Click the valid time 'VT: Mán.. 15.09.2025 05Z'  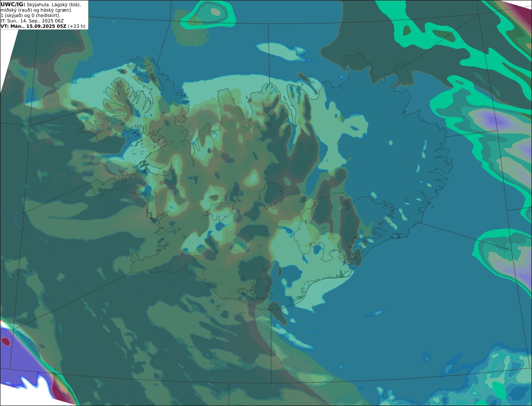coord(33,26)
